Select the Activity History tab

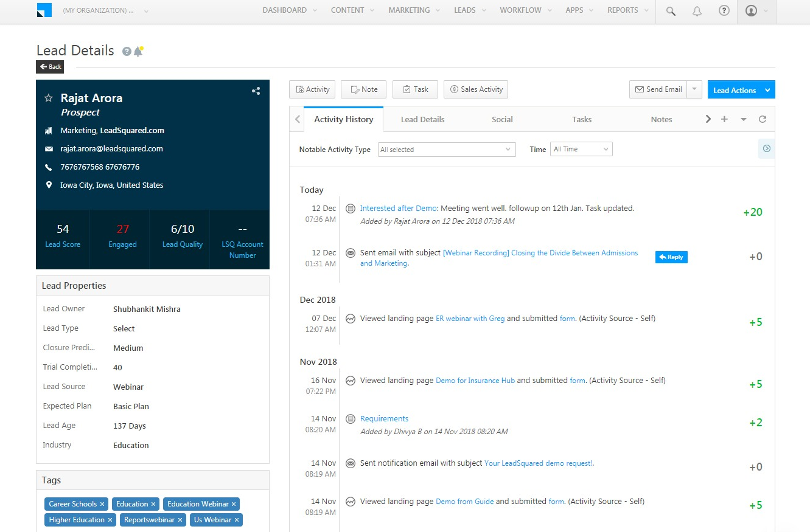click(x=344, y=119)
